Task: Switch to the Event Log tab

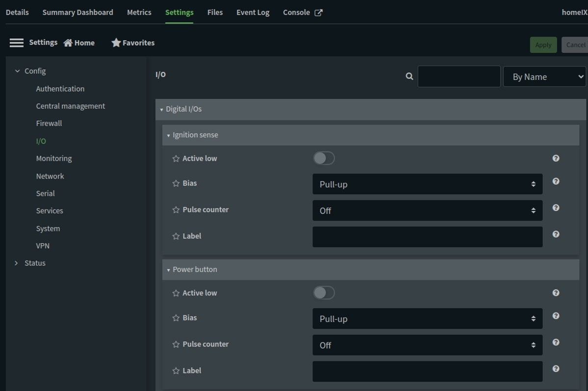Action: (253, 12)
